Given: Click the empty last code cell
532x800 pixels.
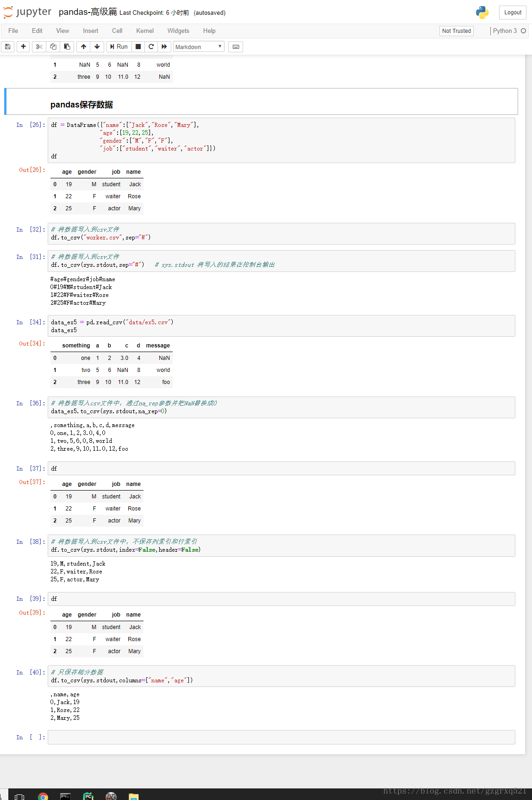Looking at the screenshot, I should tap(282, 737).
